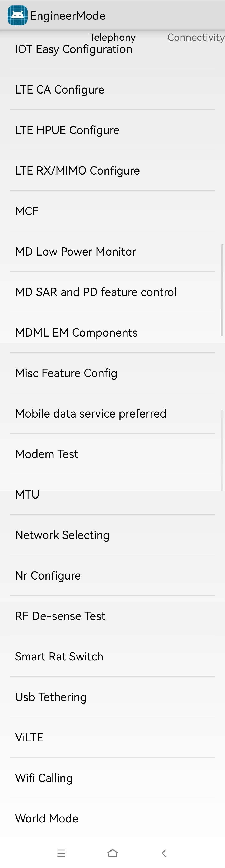Tap the EngineerMode Android app icon
Screen dimensions: 225x868
18,15
